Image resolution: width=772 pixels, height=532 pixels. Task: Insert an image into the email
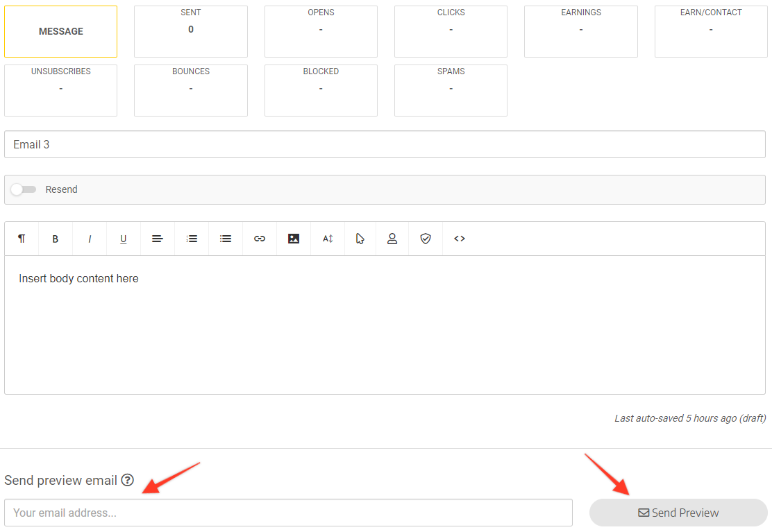pos(293,239)
